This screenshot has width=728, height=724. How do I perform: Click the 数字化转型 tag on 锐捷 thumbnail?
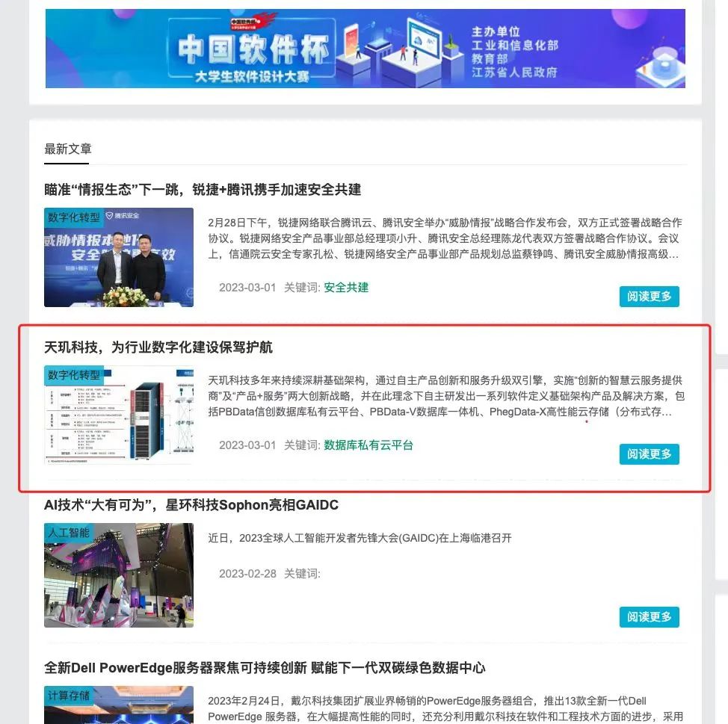[73, 217]
